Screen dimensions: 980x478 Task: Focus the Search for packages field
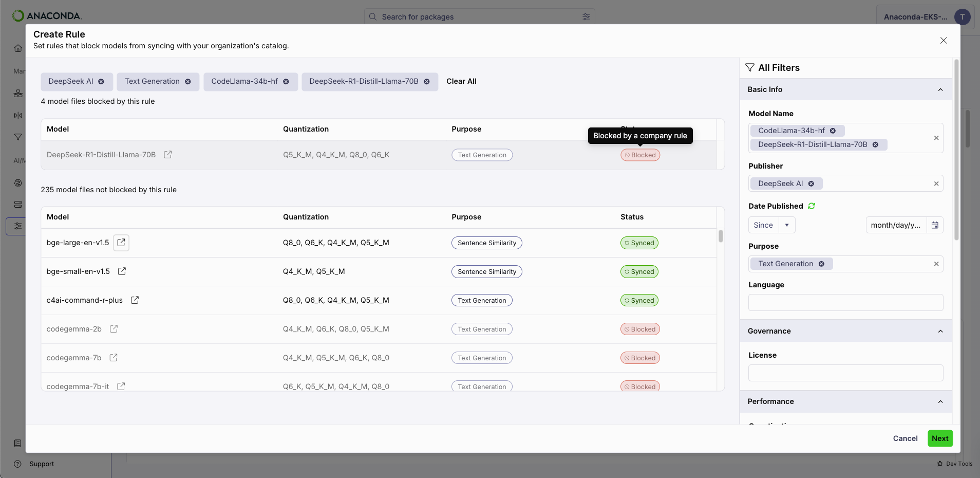click(x=479, y=17)
